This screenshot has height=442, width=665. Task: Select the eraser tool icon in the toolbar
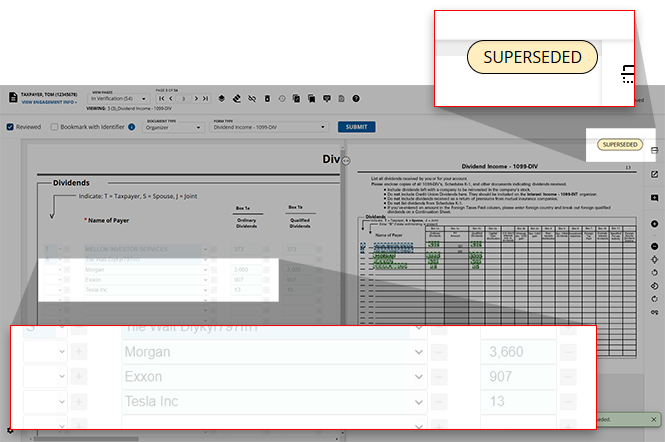click(x=237, y=98)
